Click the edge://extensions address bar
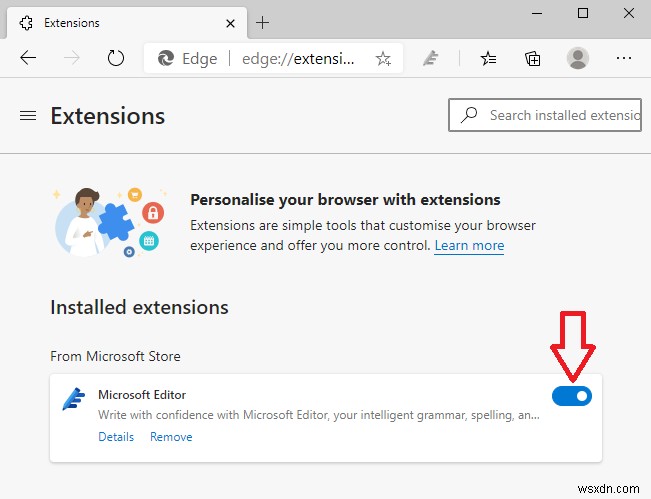 (x=273, y=58)
